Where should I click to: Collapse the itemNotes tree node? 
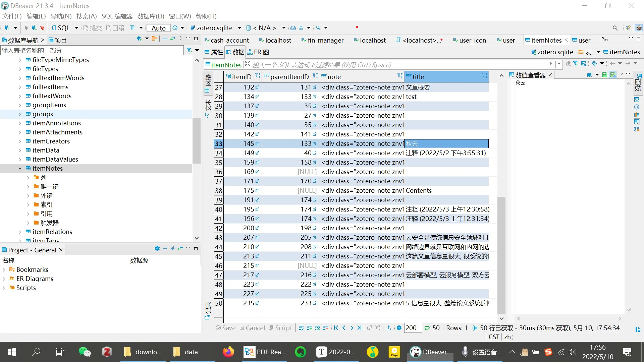tap(20, 168)
